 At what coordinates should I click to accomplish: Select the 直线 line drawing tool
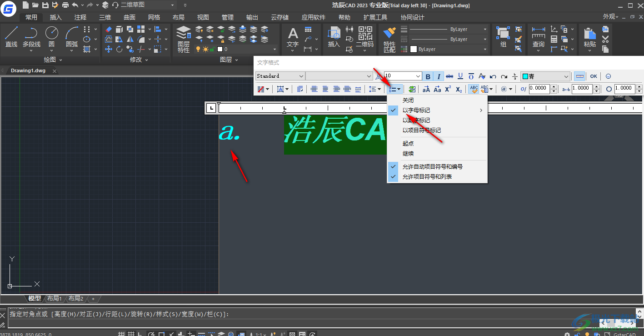pos(11,36)
